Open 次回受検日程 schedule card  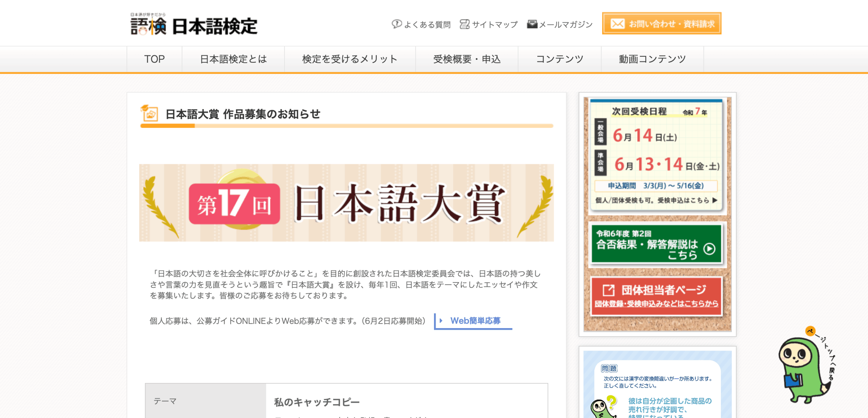[656, 156]
